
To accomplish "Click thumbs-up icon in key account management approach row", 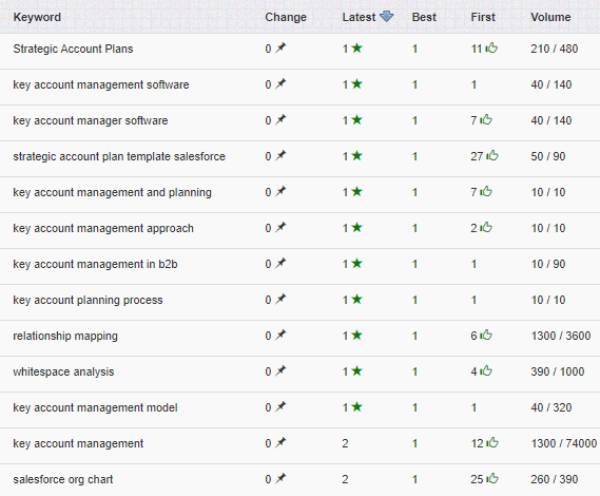I will (x=486, y=228).
